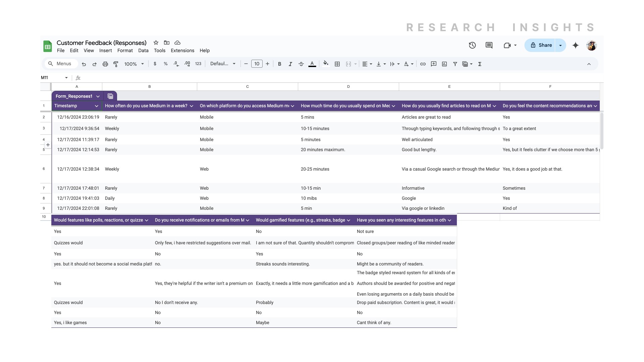The height and width of the screenshot is (362, 644).
Task: Toggle strikethrough formatting
Action: tap(301, 64)
